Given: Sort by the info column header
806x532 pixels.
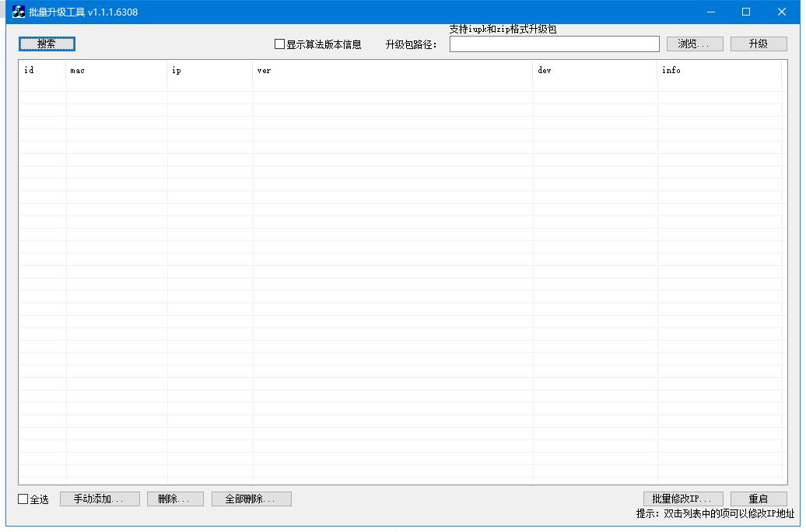Looking at the screenshot, I should 720,71.
